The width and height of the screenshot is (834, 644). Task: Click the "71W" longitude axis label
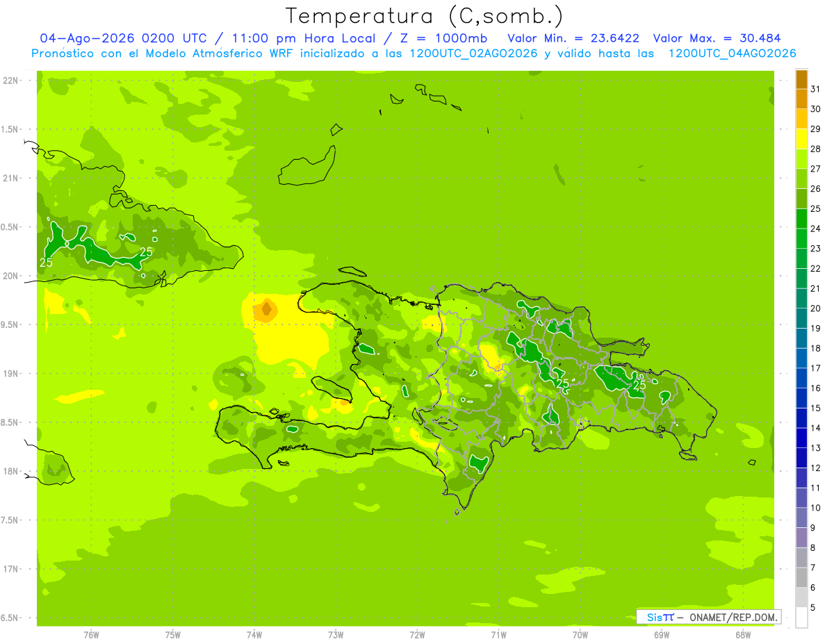coord(498,635)
